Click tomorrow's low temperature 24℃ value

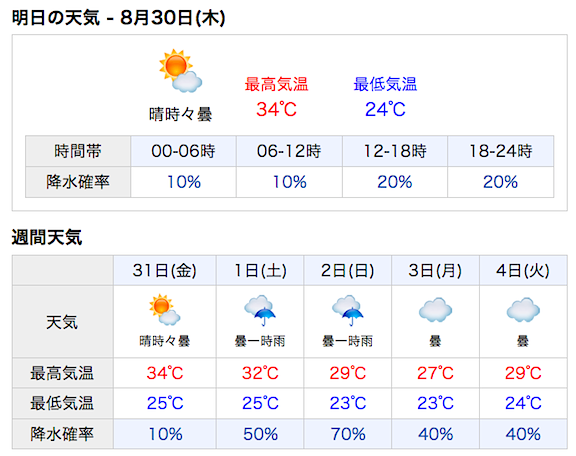(x=385, y=109)
